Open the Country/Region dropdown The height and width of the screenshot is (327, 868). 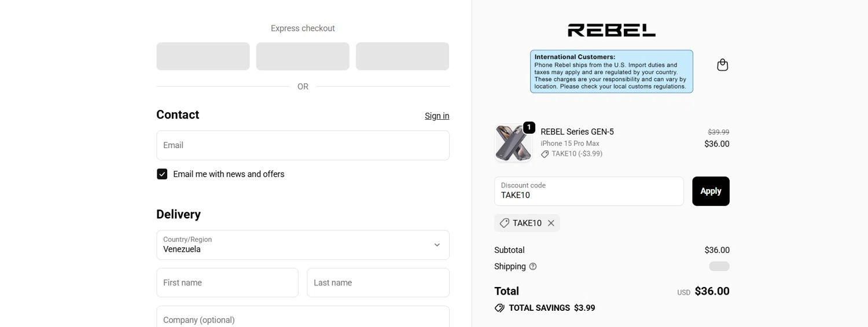click(x=303, y=245)
